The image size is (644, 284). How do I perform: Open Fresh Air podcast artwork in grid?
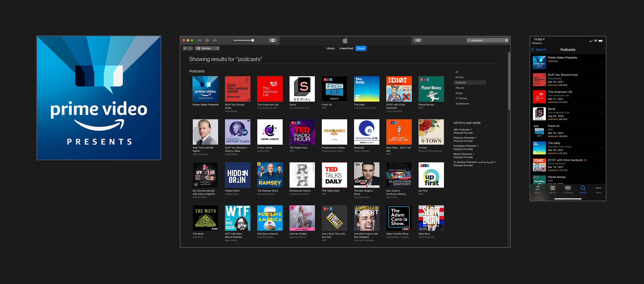[x=335, y=89]
